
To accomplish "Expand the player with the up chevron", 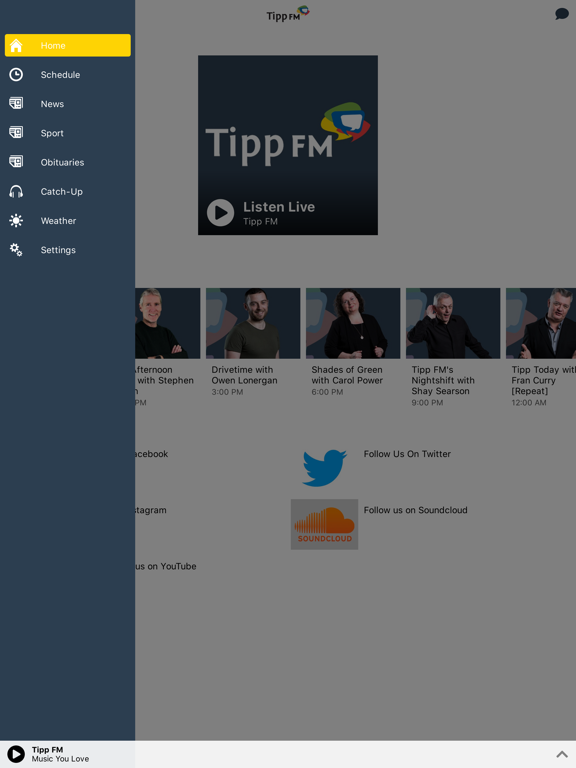I will click(x=562, y=754).
